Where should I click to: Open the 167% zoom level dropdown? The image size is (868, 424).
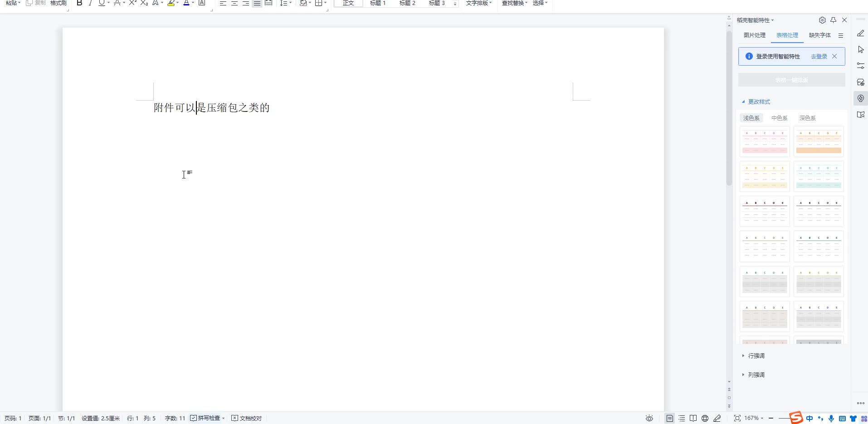coord(754,418)
